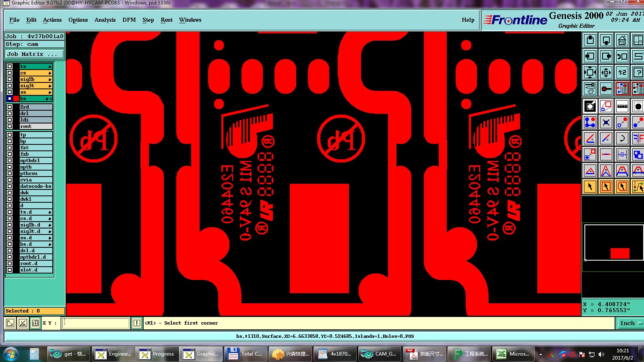Click the home view icon

tap(622, 40)
